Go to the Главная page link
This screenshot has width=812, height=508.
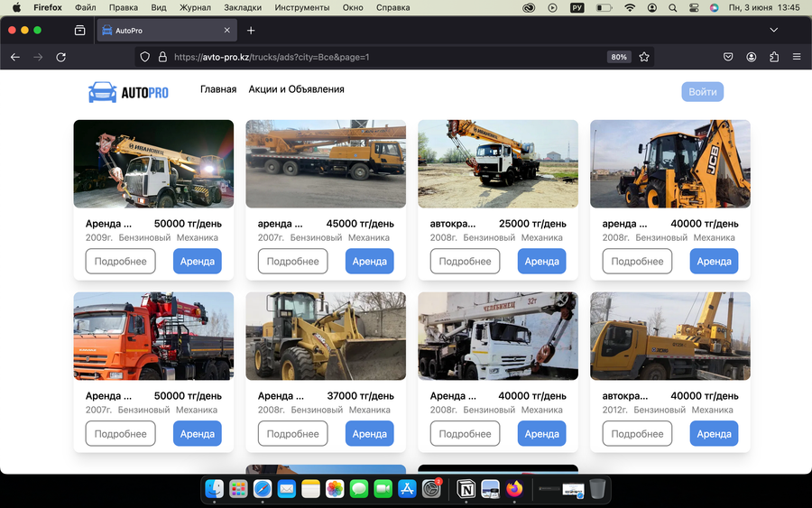[218, 89]
